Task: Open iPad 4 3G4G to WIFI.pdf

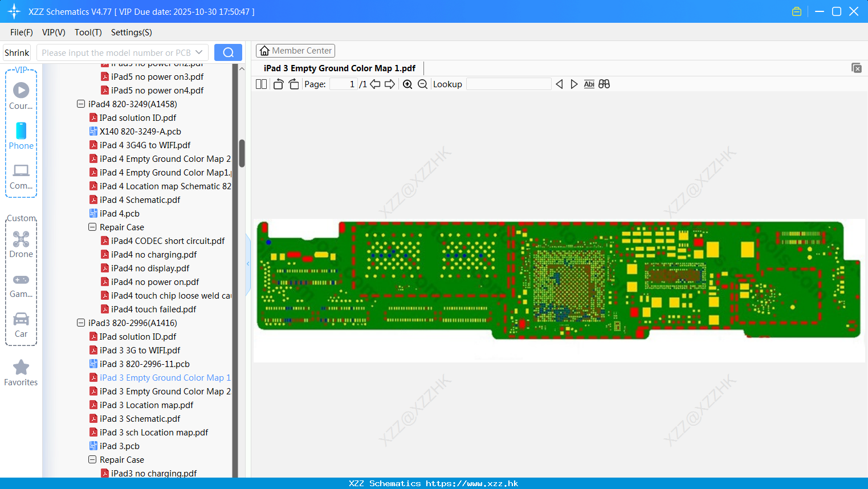Action: pos(145,145)
